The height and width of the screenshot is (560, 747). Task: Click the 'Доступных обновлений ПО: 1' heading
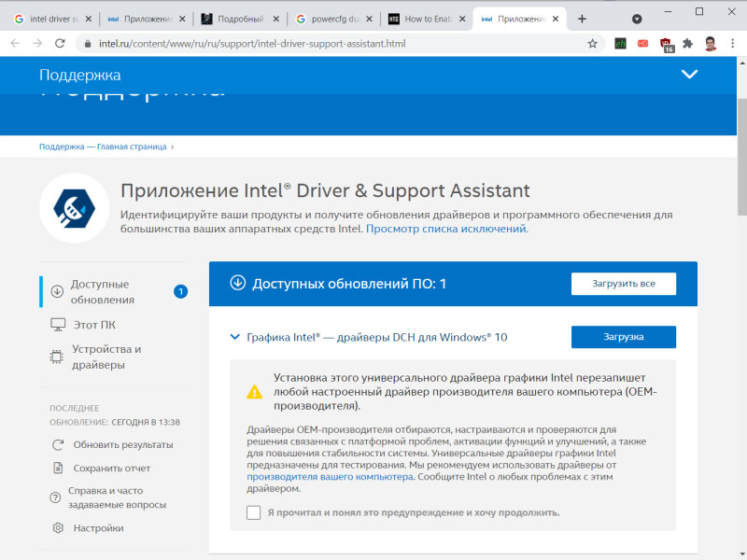(x=349, y=284)
